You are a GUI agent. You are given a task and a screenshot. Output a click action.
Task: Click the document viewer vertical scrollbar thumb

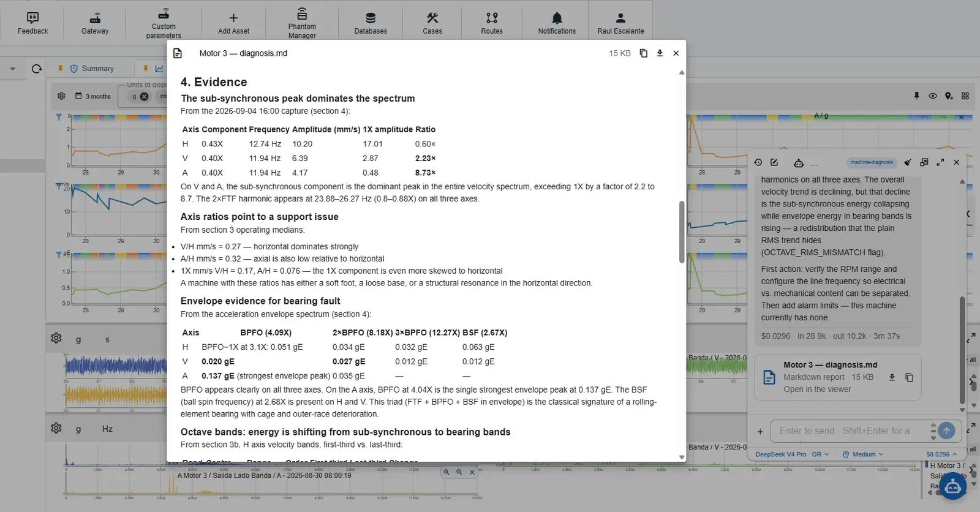point(682,232)
